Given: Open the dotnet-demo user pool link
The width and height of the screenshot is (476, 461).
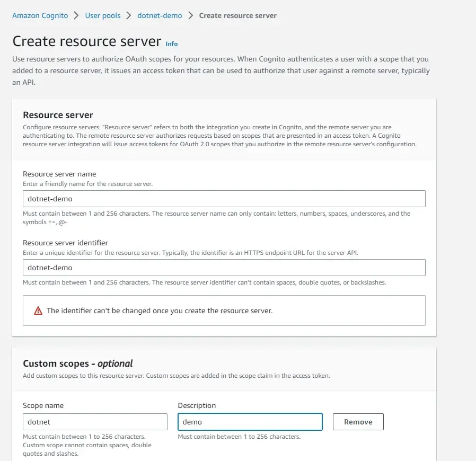Looking at the screenshot, I should 160,15.
